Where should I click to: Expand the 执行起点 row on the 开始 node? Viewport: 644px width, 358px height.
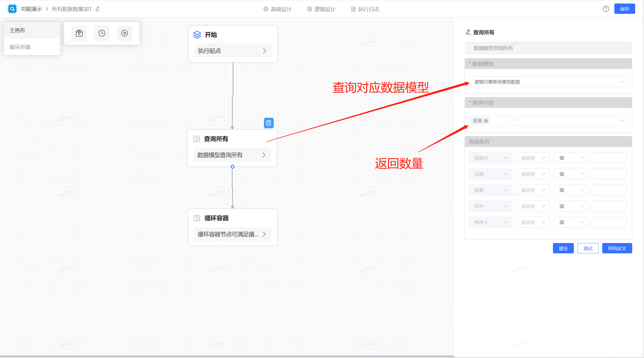[x=233, y=51]
